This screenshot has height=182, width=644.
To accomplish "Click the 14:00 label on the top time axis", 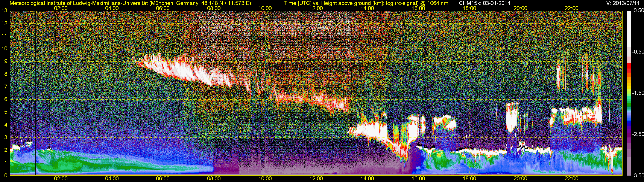I will coord(367,8).
